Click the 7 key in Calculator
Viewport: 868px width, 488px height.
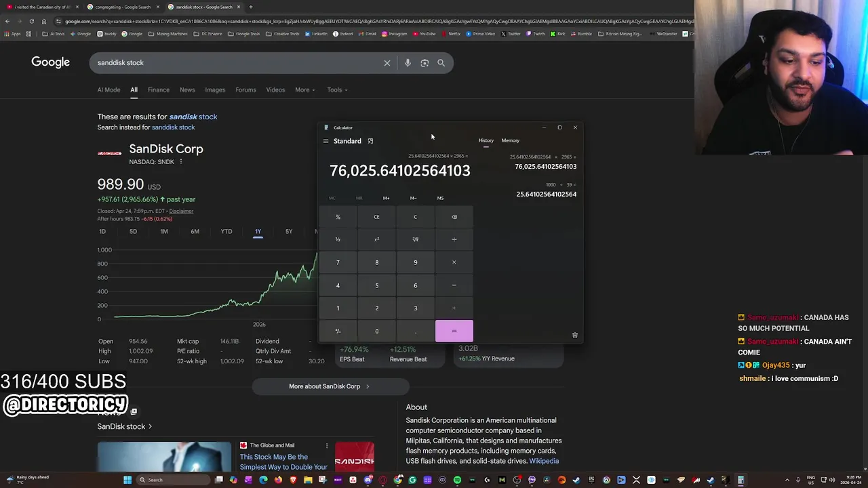tap(338, 262)
